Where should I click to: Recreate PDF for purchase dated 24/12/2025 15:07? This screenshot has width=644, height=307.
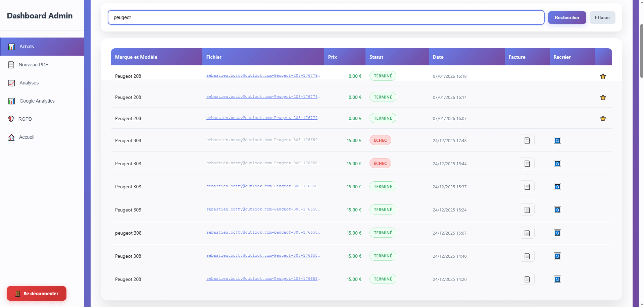557,233
